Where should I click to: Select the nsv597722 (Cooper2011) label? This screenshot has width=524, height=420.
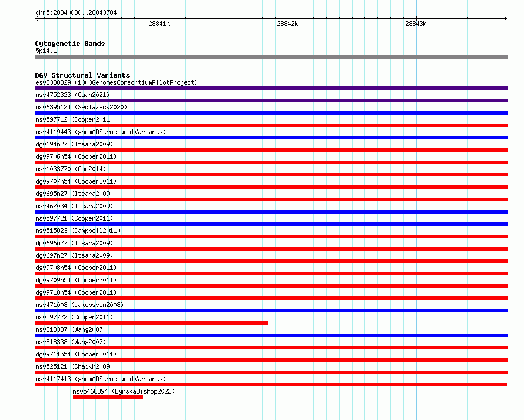74,317
